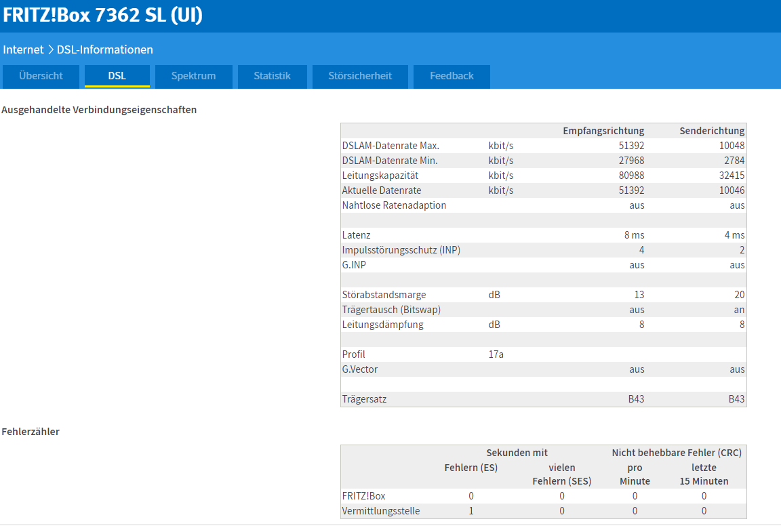The image size is (781, 532).
Task: Select the DSLAM-Datenrate Max. row label
Action: [x=390, y=146]
